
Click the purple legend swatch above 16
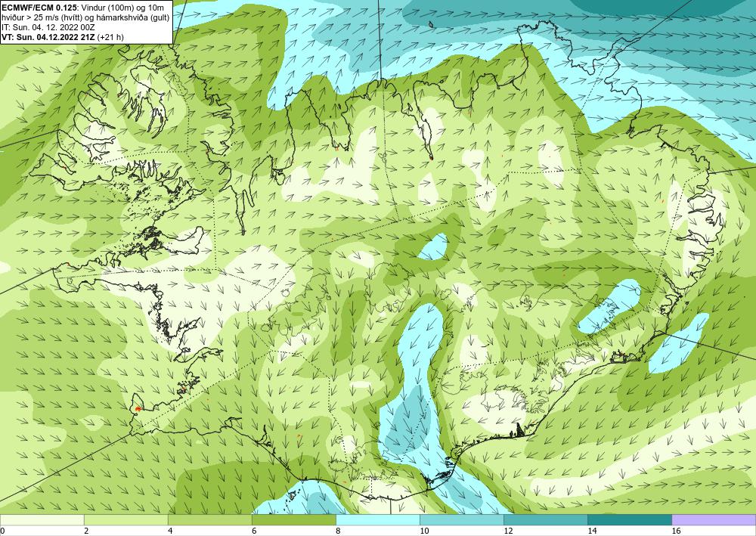(714, 520)
